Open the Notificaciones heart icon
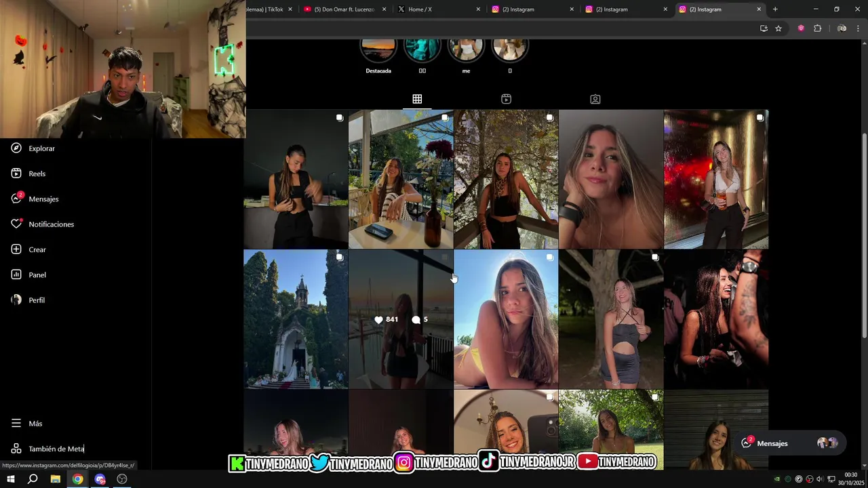Screen dimensions: 868x488 point(16,224)
